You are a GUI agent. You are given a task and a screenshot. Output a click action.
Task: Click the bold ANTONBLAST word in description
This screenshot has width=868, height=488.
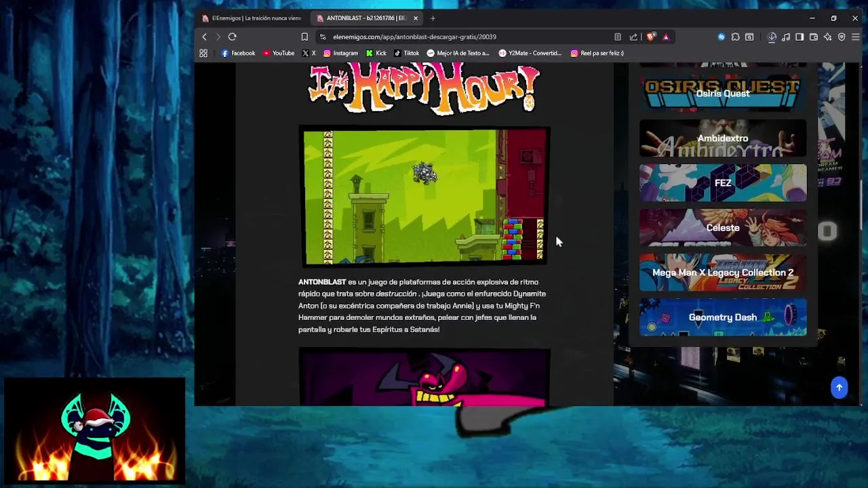pyautogui.click(x=322, y=282)
